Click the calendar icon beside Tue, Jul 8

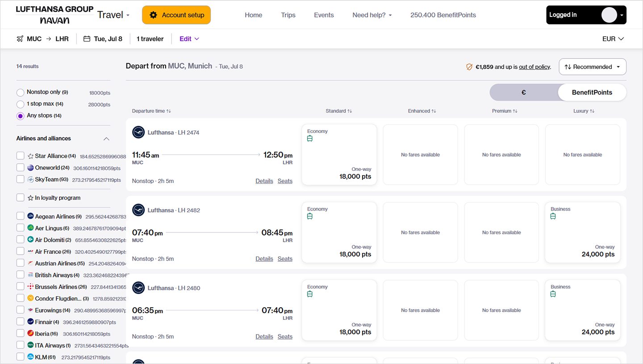coord(87,39)
